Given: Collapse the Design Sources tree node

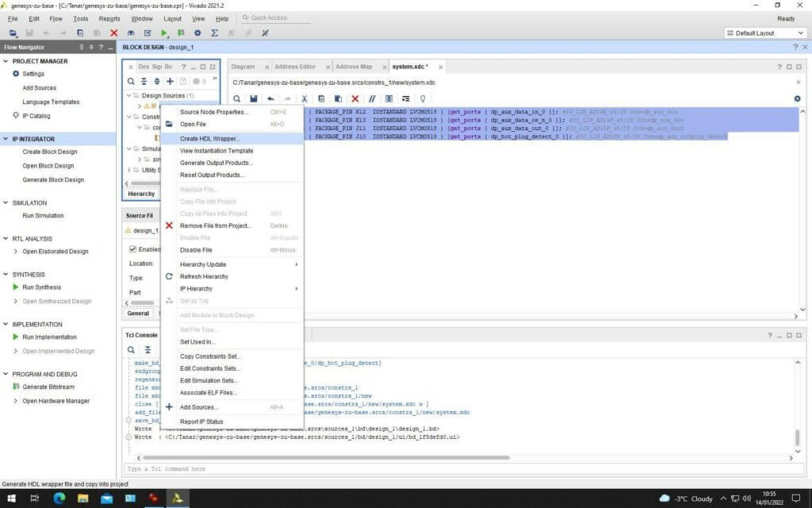Looking at the screenshot, I should tap(129, 95).
